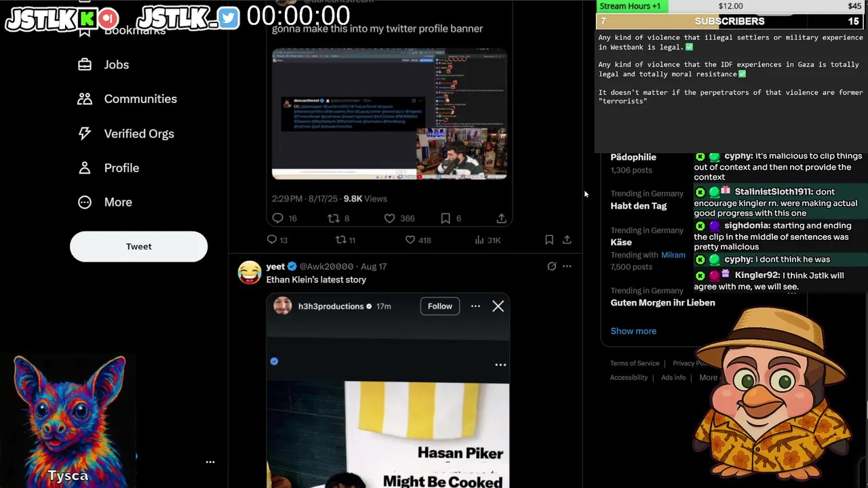Click chat username Kingler92
Screen dimensions: 868x488
click(757, 276)
